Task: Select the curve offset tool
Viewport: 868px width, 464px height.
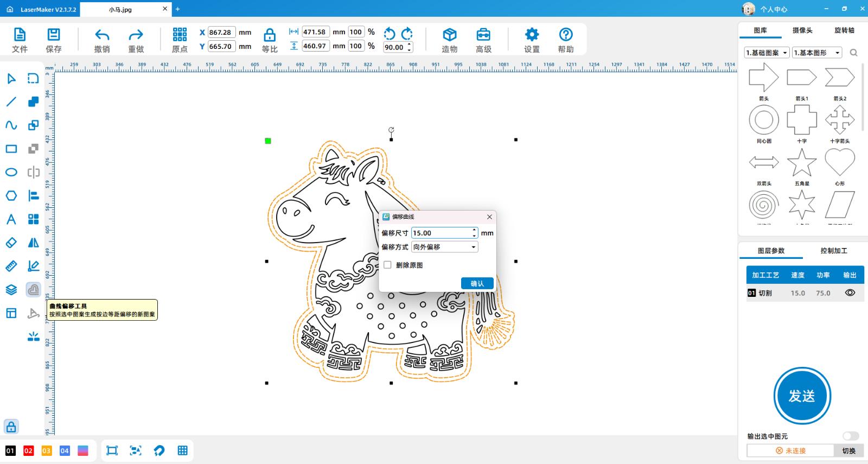Action: 33,290
